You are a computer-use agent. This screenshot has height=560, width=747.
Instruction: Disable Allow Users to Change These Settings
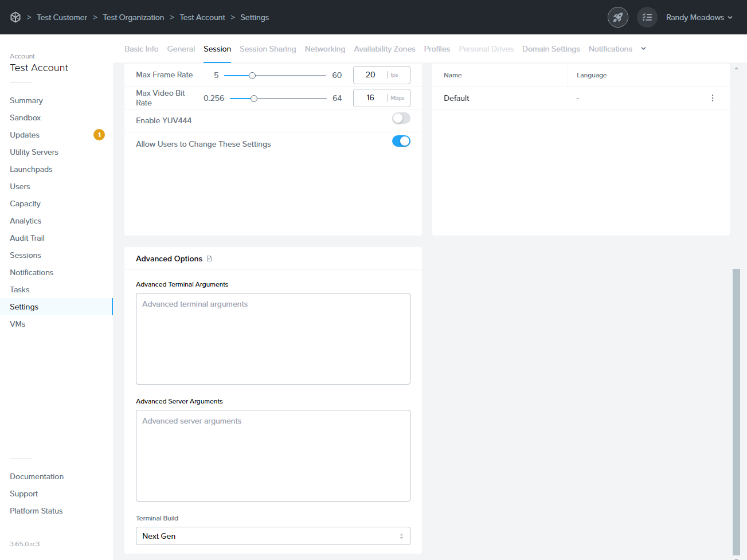coord(401,142)
